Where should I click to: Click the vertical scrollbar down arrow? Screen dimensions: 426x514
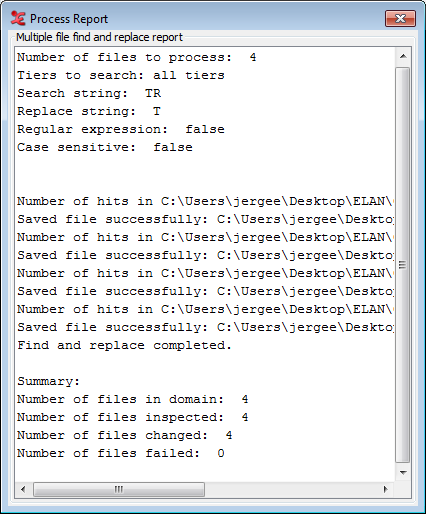[x=403, y=473]
